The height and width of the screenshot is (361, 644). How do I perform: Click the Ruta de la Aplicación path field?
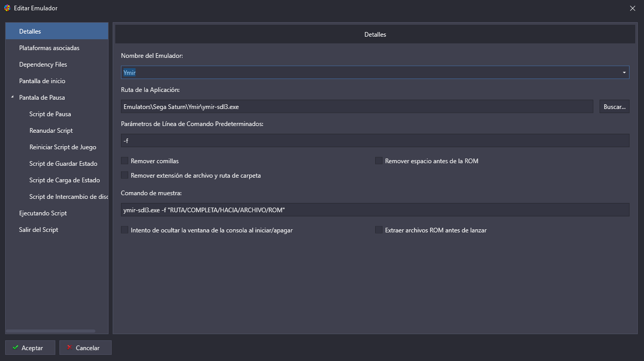coord(357,106)
